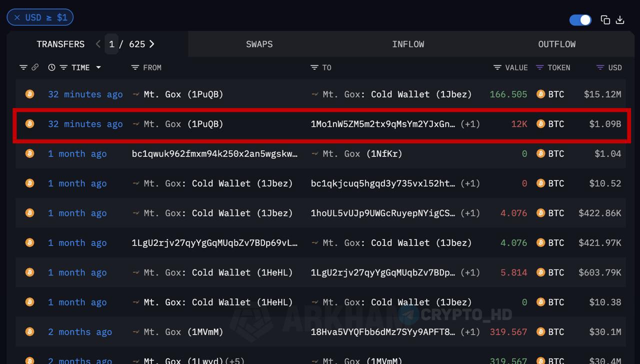Open time link of 166.505 BTC transfer

point(85,94)
